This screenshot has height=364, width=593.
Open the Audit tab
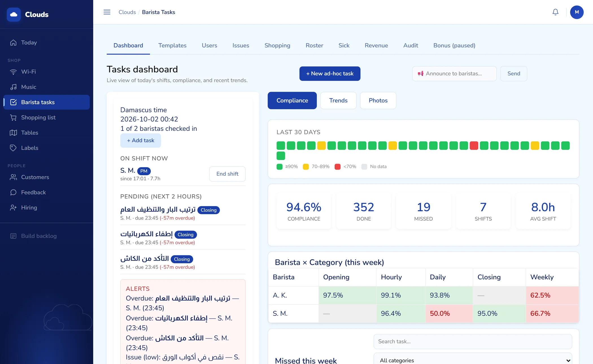click(x=411, y=45)
